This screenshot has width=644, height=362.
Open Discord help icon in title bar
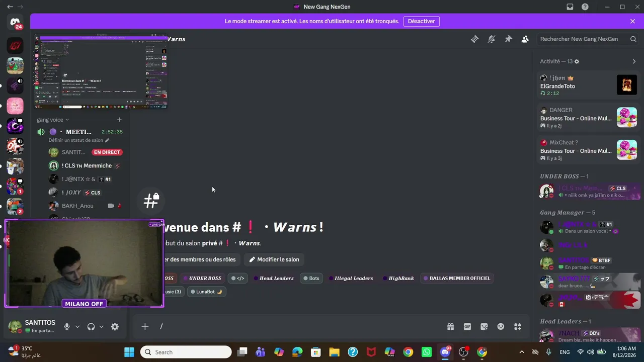pos(585,7)
